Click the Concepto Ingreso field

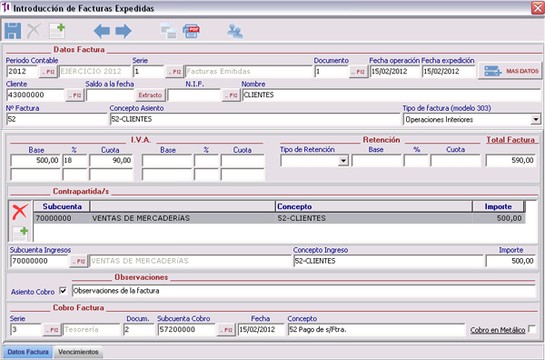coord(388,261)
